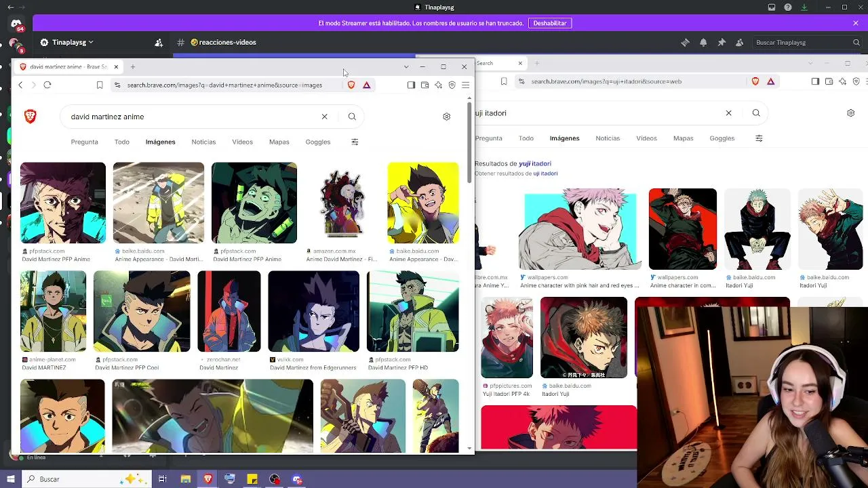Close the david martinez anime browser tab
Screen dimensions: 868x488
116,66
